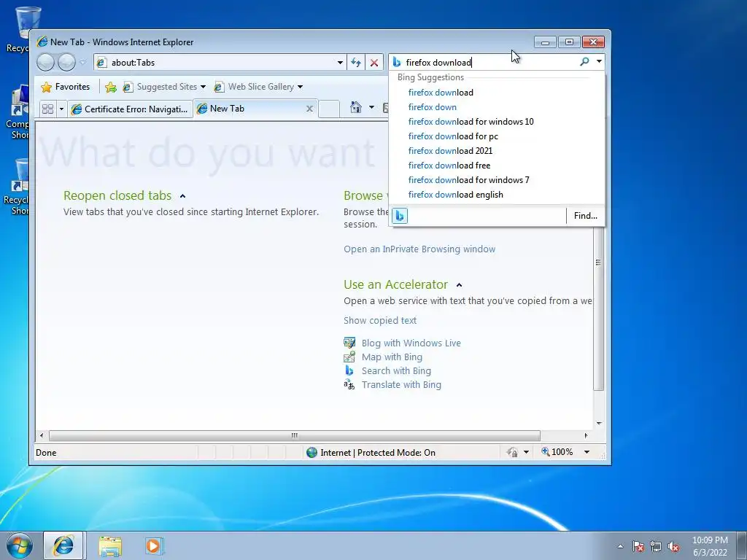This screenshot has height=560, width=747.
Task: Click the horizontal scrollbar thumb
Action: coord(295,435)
